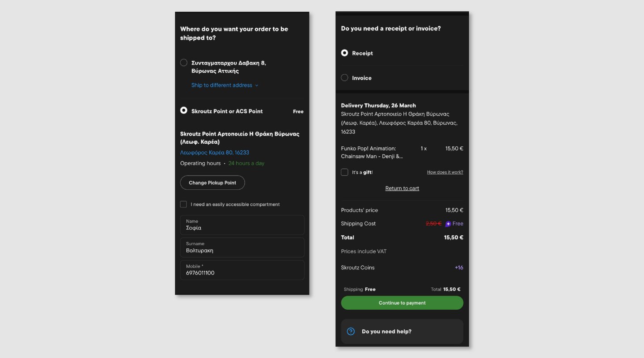
Task: Click the Funko Pop Chainsaw Man product name
Action: [x=372, y=152]
